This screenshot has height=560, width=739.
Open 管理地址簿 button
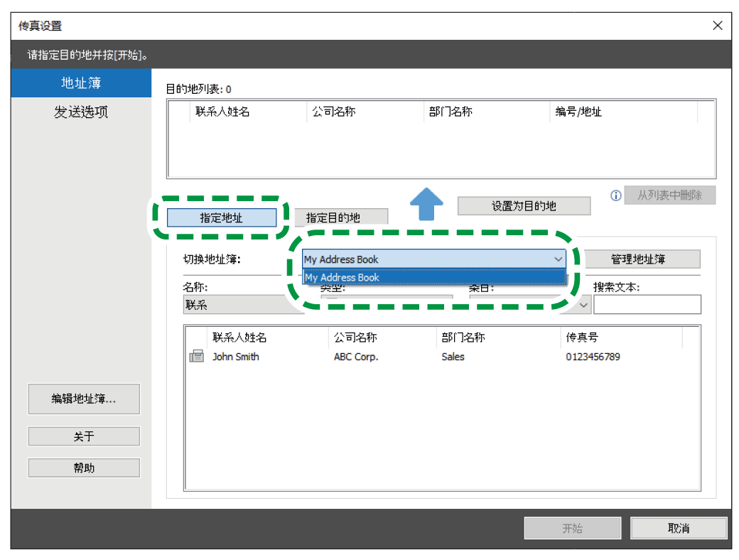click(x=637, y=259)
